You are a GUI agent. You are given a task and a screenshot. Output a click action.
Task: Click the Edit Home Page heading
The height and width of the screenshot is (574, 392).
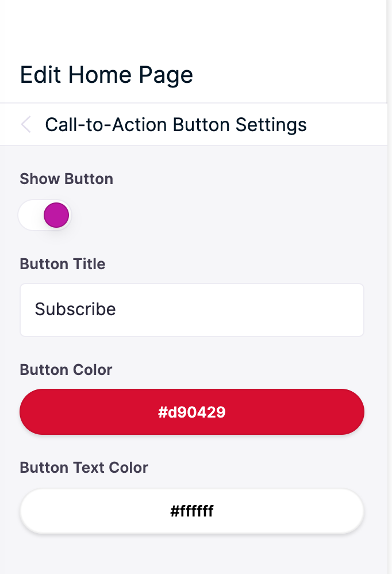pyautogui.click(x=106, y=75)
